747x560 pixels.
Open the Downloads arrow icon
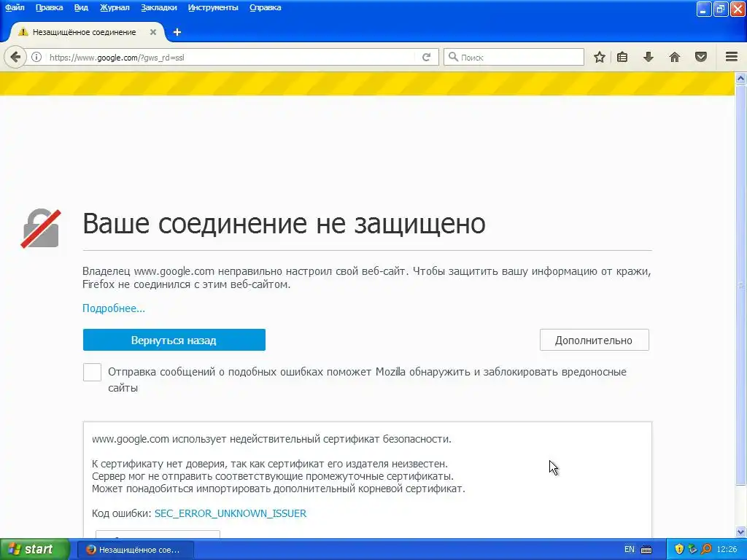[649, 58]
